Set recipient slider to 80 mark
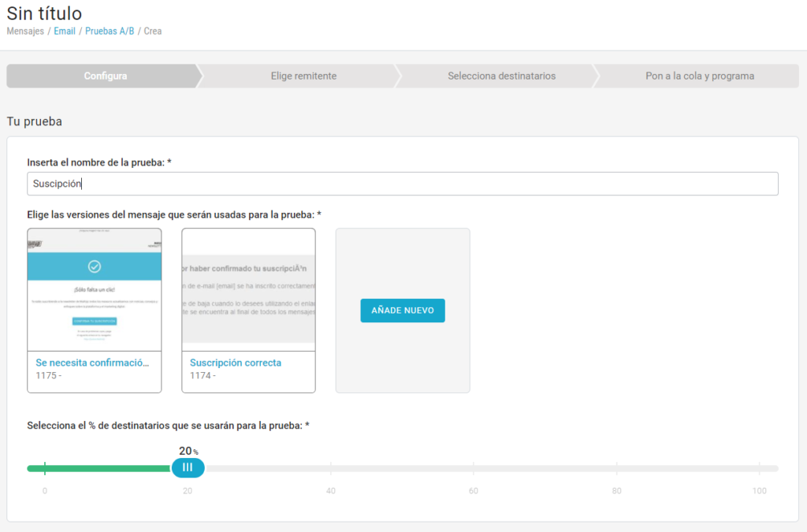The image size is (807, 532). coord(616,468)
